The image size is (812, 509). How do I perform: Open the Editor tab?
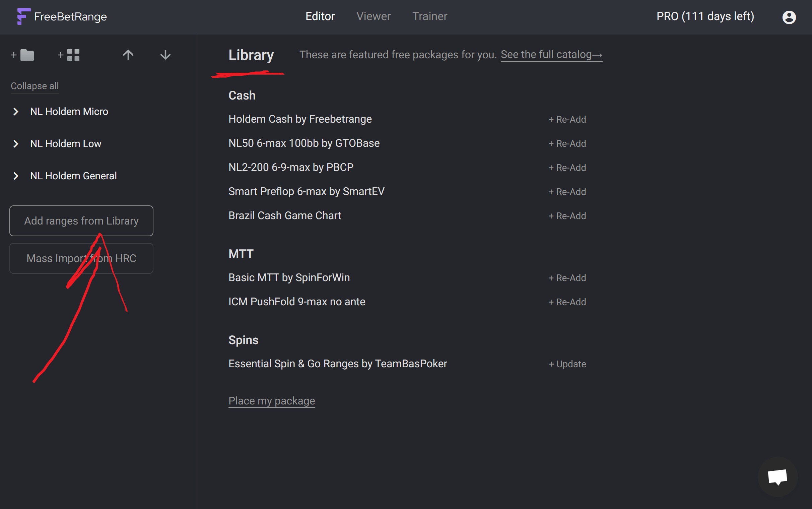click(320, 16)
